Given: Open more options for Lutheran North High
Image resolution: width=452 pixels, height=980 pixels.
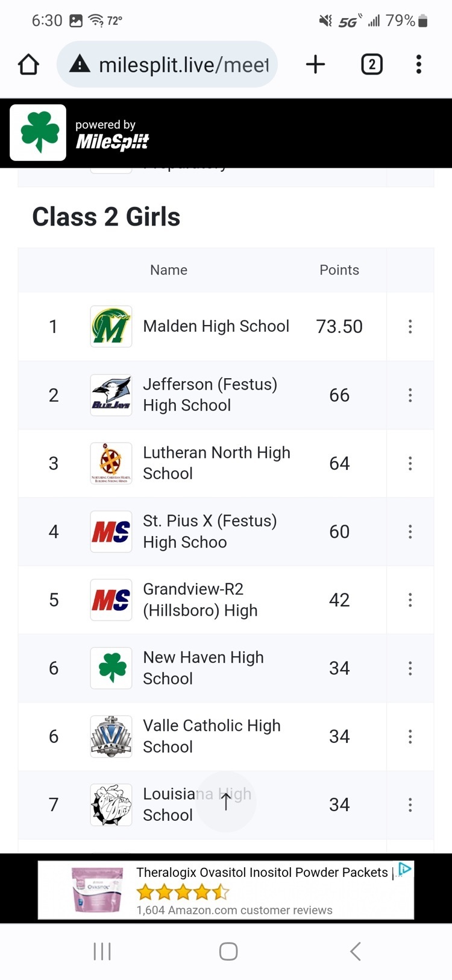Looking at the screenshot, I should coord(410,463).
